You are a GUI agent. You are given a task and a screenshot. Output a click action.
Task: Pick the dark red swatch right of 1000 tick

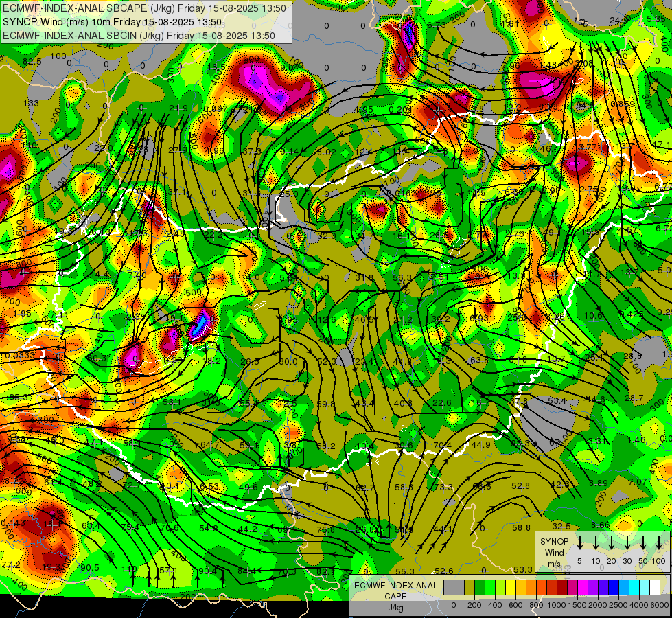click(x=562, y=587)
